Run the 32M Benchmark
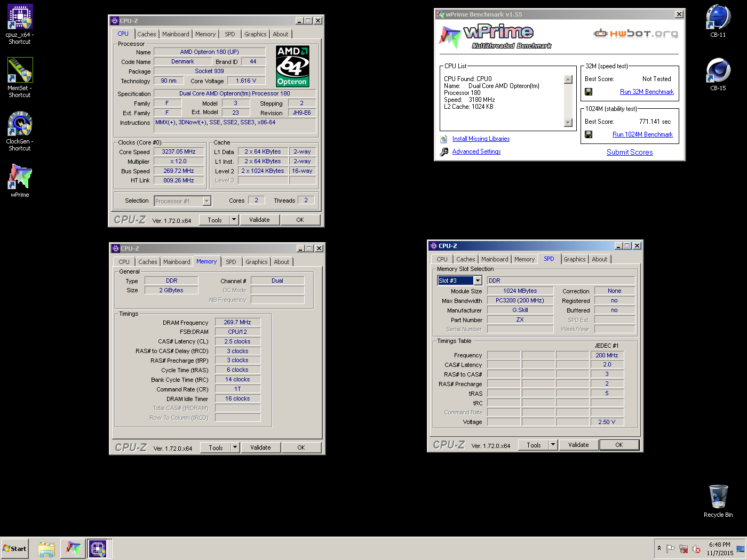747x560 pixels. [647, 92]
